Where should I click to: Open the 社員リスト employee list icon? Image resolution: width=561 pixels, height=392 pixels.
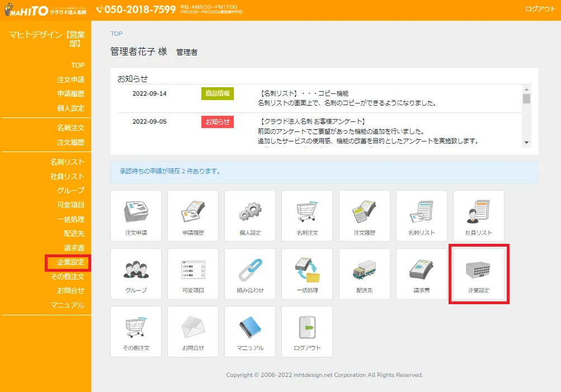[x=478, y=216]
